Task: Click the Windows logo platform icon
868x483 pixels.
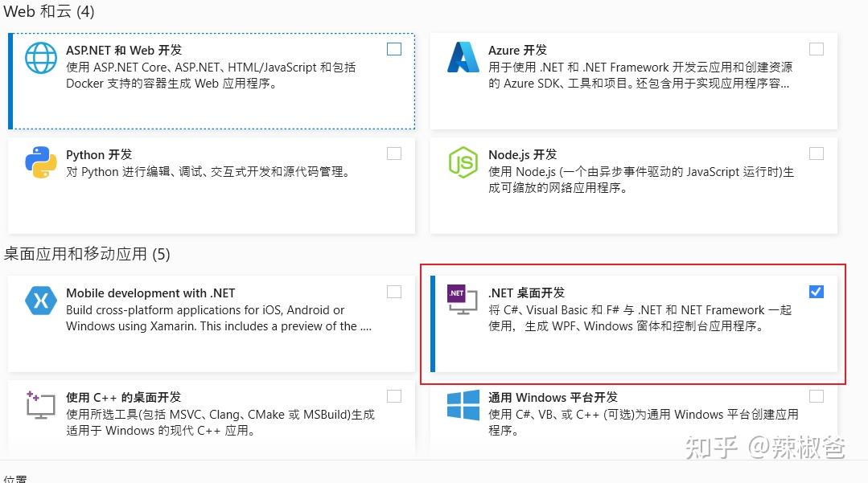Action: coord(463,404)
